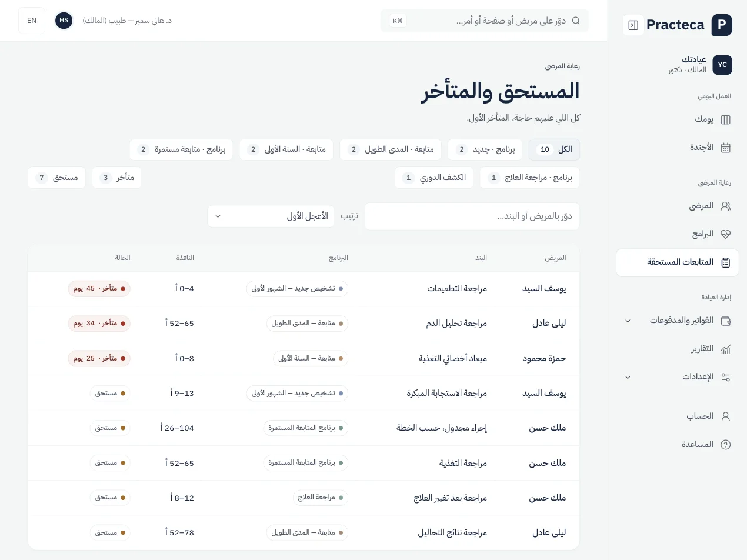The width and height of the screenshot is (747, 560).
Task: Open الحساب in the sidebar
Action: pos(677,416)
